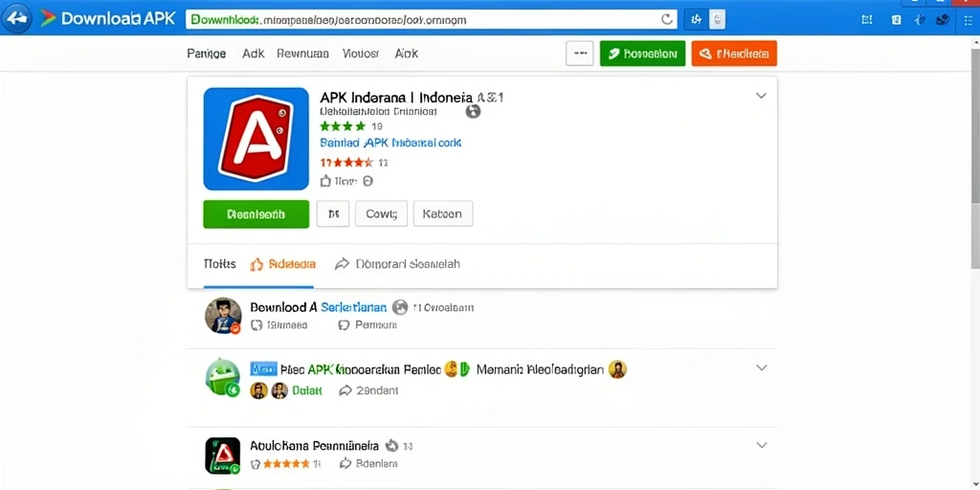The height and width of the screenshot is (490, 980).
Task: Click the Kabaen button
Action: coord(443,213)
